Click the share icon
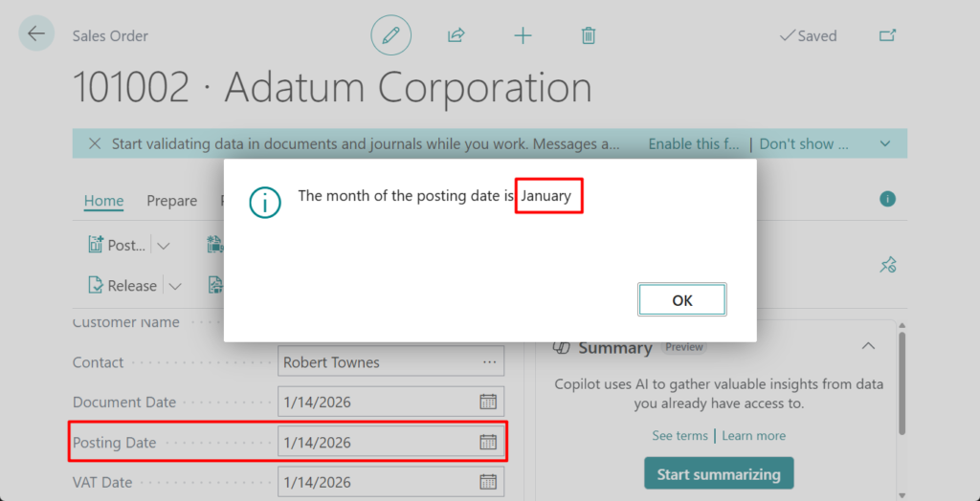This screenshot has width=980, height=501. [457, 35]
